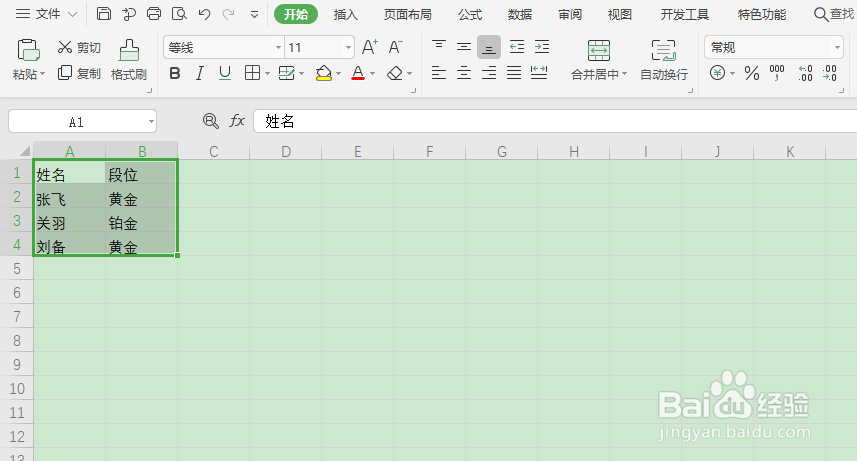Apply red font color
Viewport: 857px width, 461px height.
tap(358, 73)
